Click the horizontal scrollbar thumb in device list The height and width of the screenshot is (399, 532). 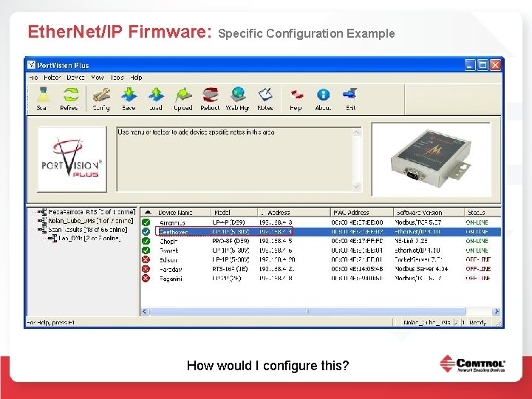(307, 312)
